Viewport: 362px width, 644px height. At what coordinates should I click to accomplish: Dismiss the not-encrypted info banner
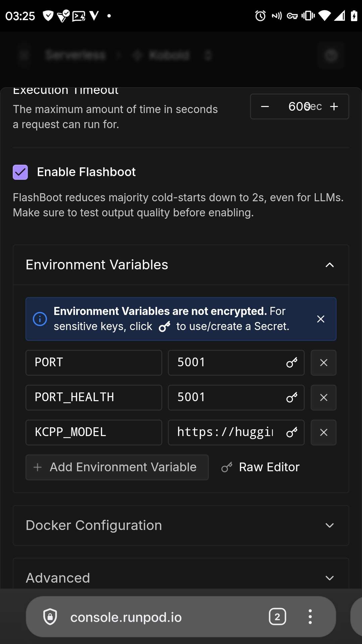(321, 319)
